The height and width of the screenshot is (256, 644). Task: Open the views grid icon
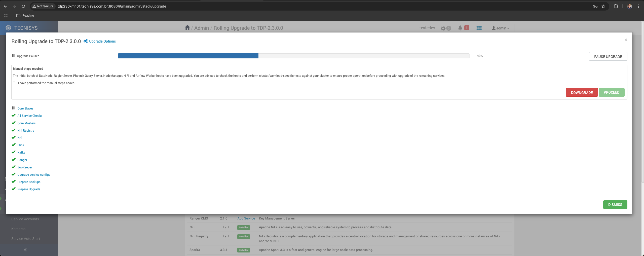click(x=479, y=28)
